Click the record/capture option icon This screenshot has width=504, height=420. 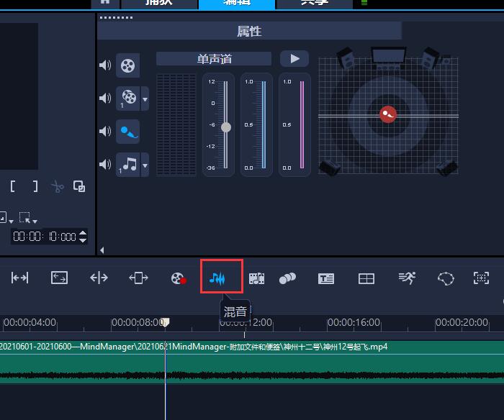(x=178, y=278)
